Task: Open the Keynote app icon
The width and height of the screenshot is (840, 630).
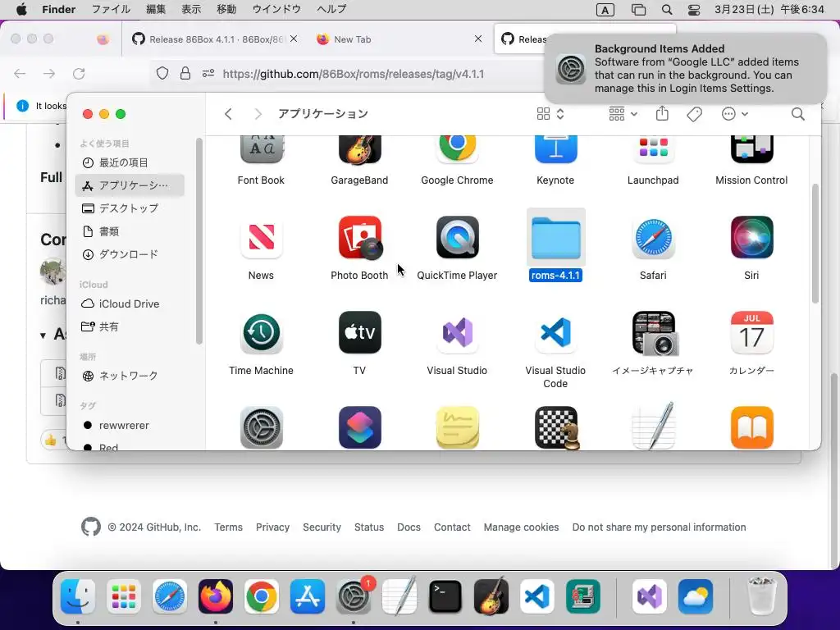Action: [555, 150]
